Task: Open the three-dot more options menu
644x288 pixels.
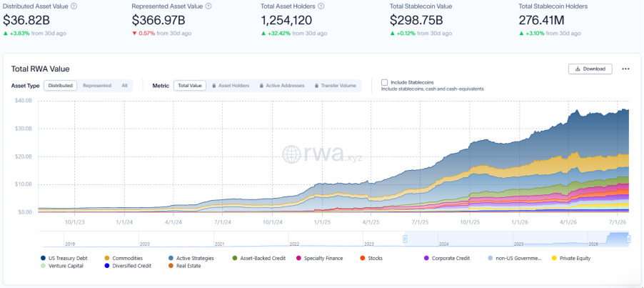Action: tap(625, 69)
